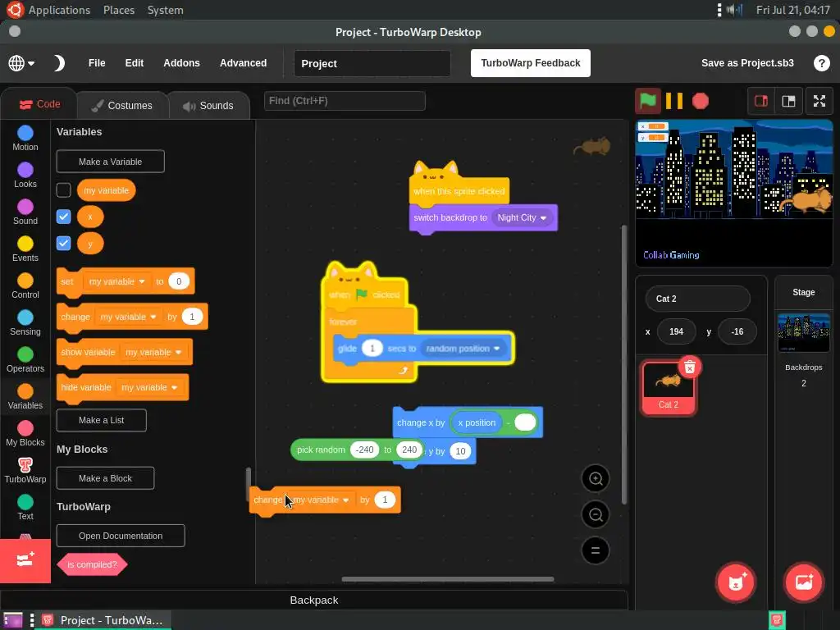Click Make a Block button
The width and height of the screenshot is (840, 630).
(x=105, y=478)
